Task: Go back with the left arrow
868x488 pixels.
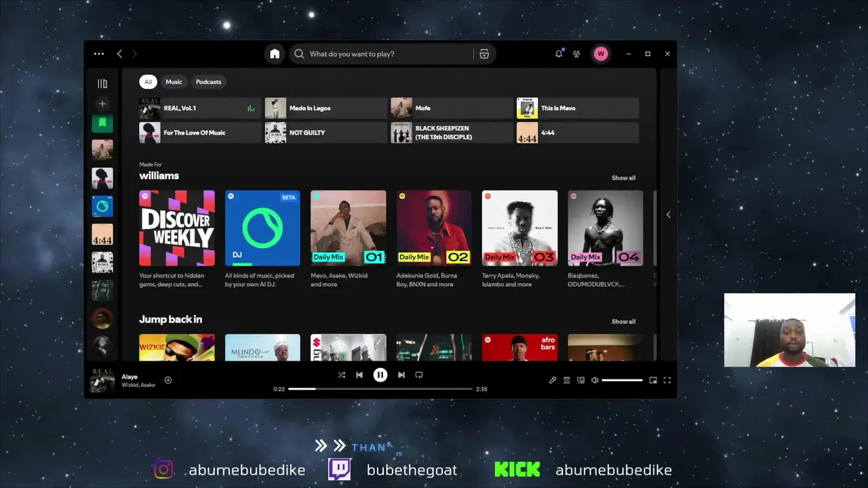Action: [119, 54]
